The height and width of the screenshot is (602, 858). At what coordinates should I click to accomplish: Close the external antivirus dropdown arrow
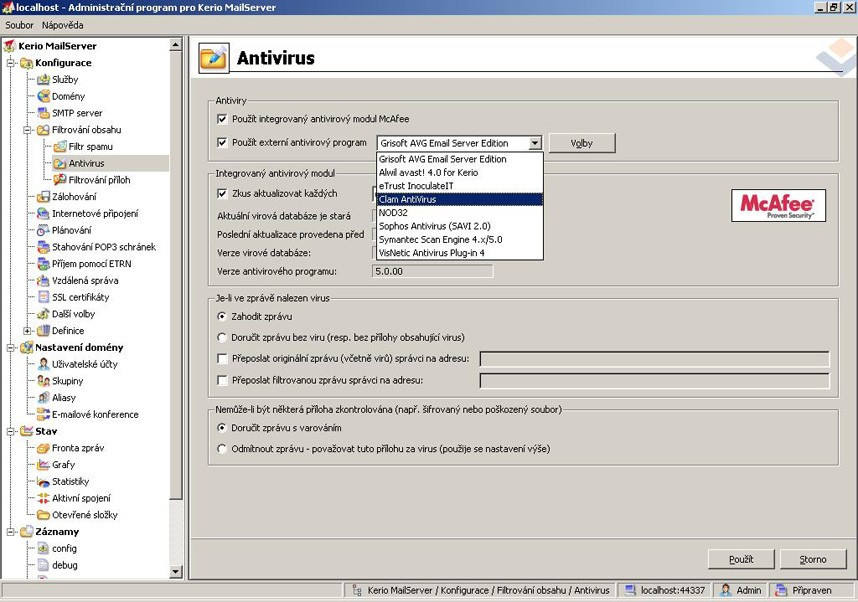(535, 143)
